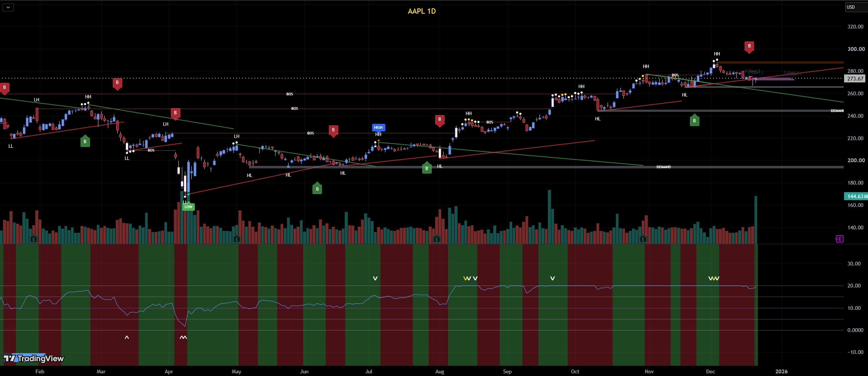Click the blue HIGH label

378,128
